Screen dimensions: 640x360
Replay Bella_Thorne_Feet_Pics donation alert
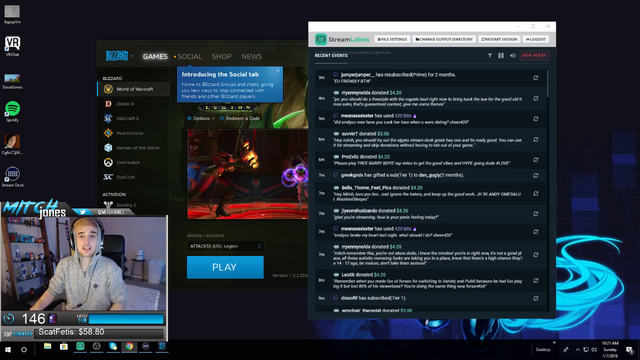[x=536, y=193]
